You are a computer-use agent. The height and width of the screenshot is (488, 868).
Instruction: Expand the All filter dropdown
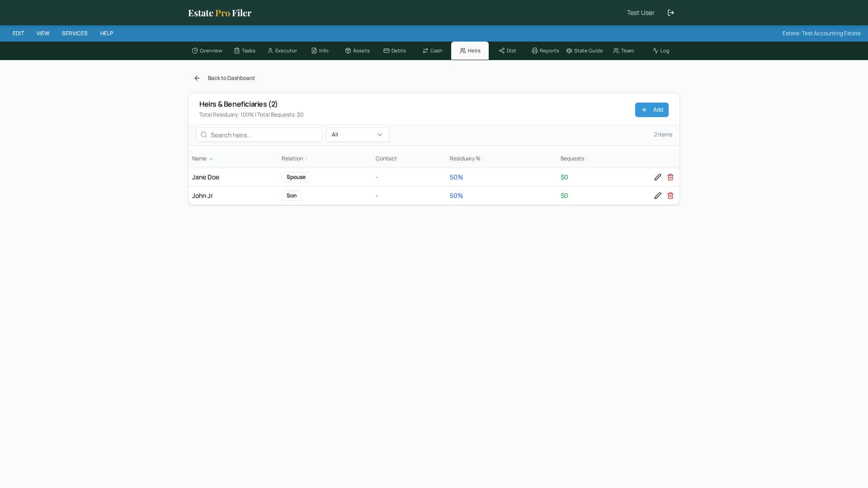pos(358,135)
